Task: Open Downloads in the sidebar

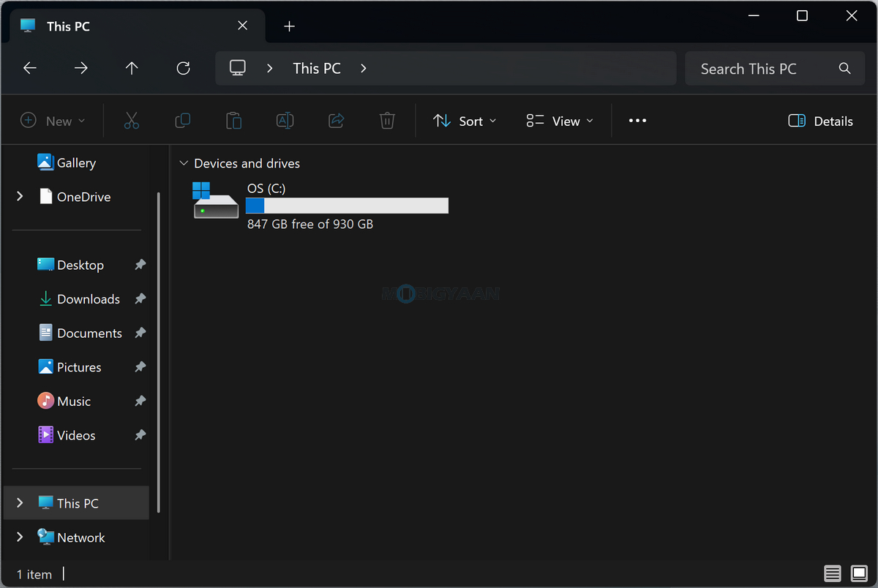Action: tap(80, 298)
